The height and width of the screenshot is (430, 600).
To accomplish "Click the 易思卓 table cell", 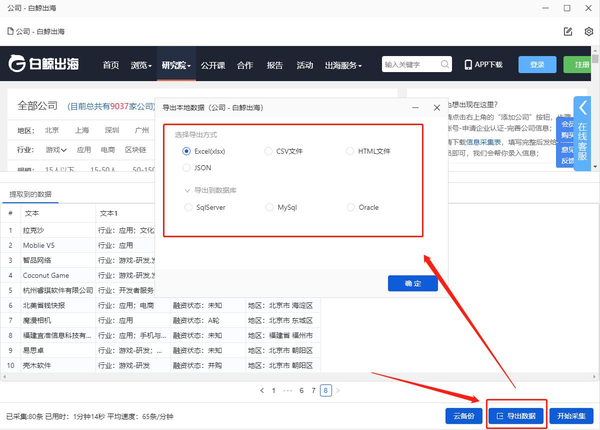I will coord(58,350).
